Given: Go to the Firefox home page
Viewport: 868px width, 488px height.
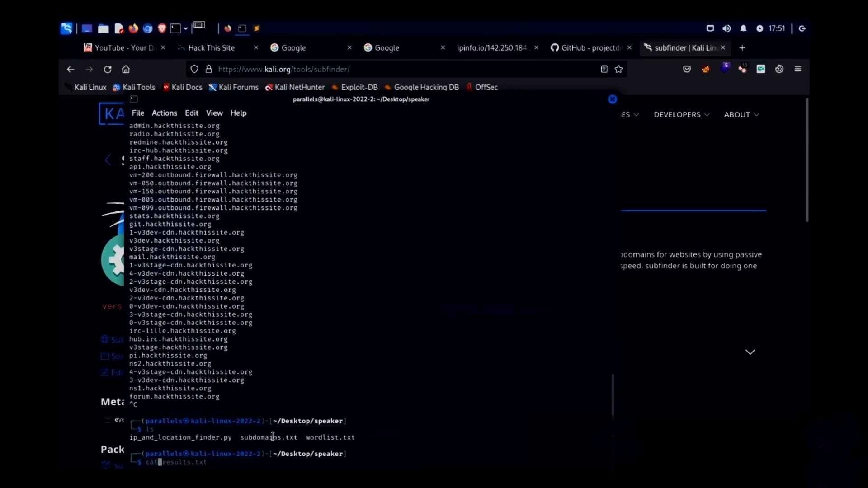Looking at the screenshot, I should tap(126, 69).
